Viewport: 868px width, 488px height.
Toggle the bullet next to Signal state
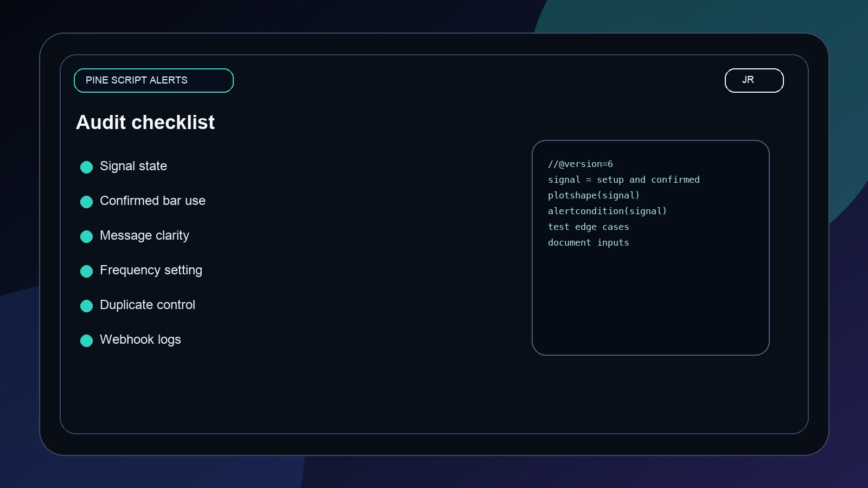point(86,167)
